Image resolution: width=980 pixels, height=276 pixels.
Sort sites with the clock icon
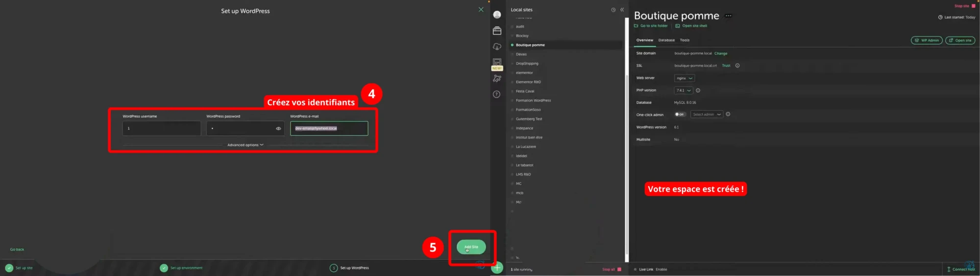[613, 10]
